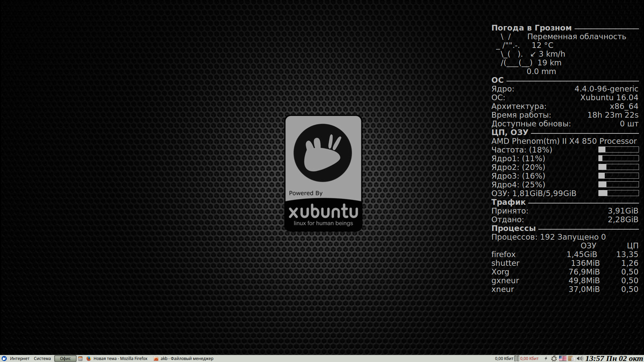Click the Принято value 3,91GiB
This screenshot has height=362, width=644.
[x=623, y=211]
